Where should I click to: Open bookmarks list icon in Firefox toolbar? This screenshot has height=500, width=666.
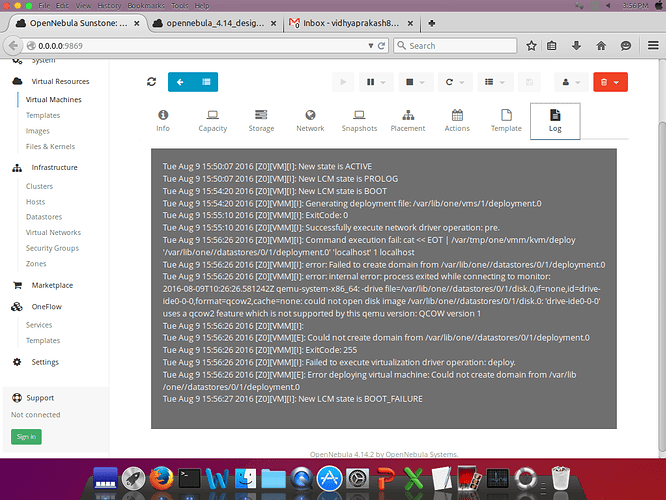(x=551, y=45)
